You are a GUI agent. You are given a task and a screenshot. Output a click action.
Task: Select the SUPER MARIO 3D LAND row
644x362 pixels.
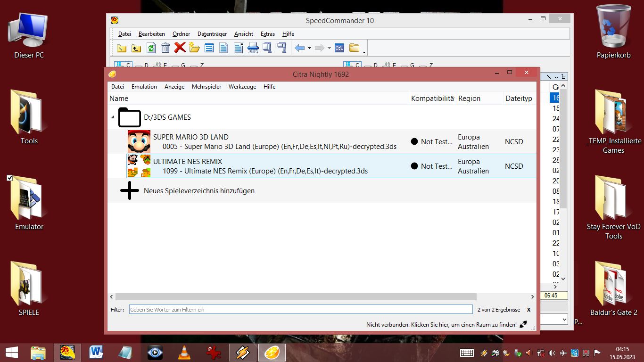tap(322, 141)
